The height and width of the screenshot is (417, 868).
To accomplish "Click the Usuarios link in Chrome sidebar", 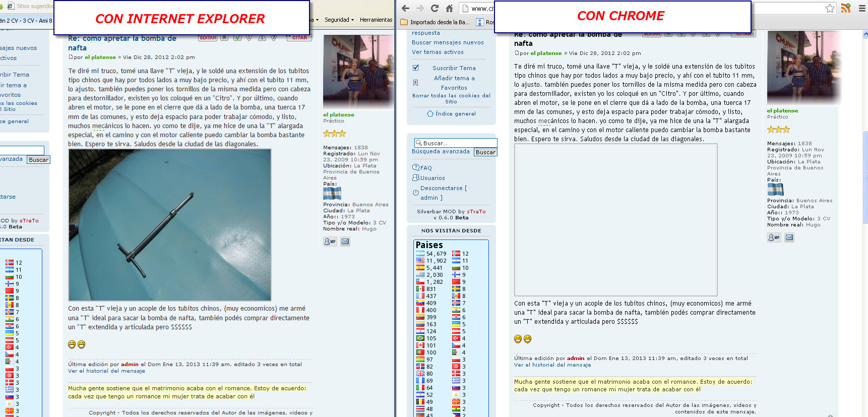I will click(x=432, y=178).
